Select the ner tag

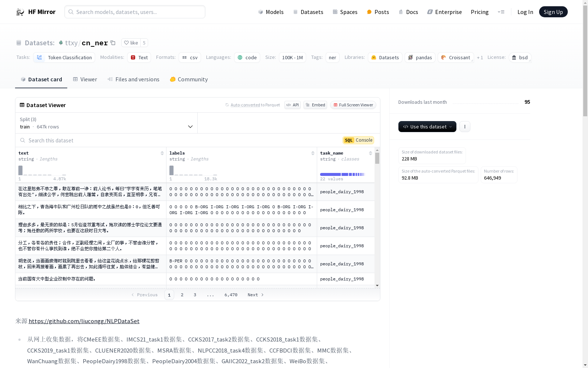(x=333, y=57)
